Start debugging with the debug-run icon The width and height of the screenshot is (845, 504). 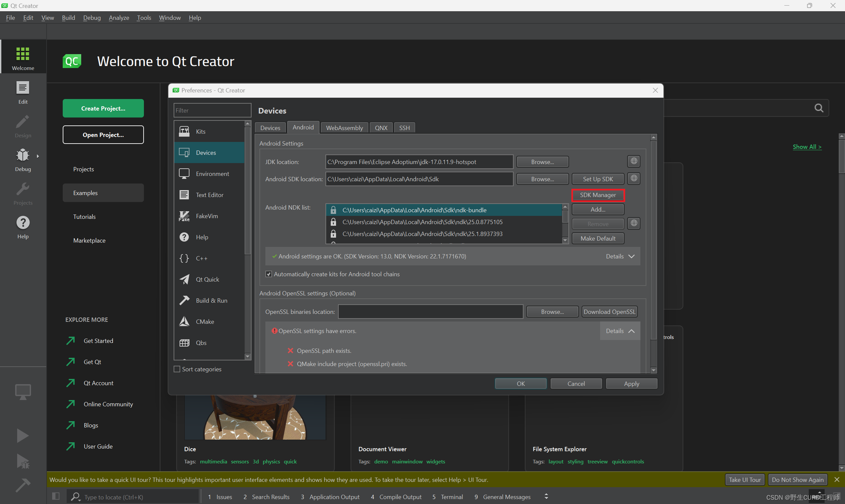pyautogui.click(x=23, y=461)
